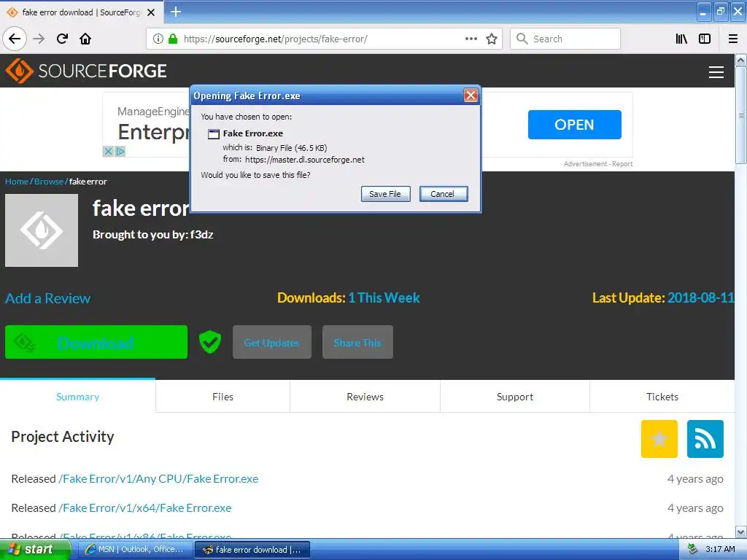Click the browser Back arrow button
Image resolution: width=747 pixels, height=560 pixels.
tap(15, 39)
